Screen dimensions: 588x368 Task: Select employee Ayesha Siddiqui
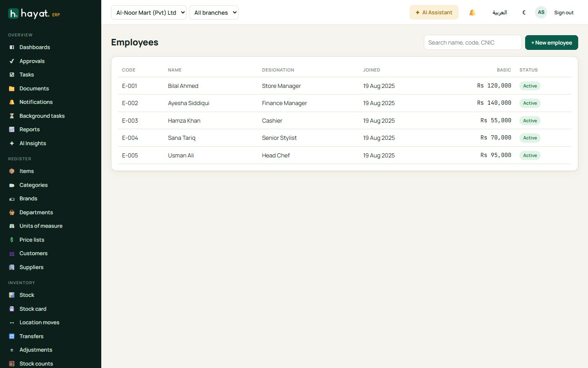tap(189, 103)
